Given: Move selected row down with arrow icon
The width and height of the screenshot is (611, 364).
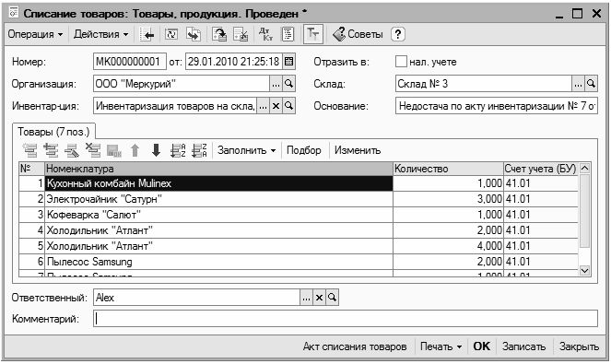Looking at the screenshot, I should pos(156,150).
